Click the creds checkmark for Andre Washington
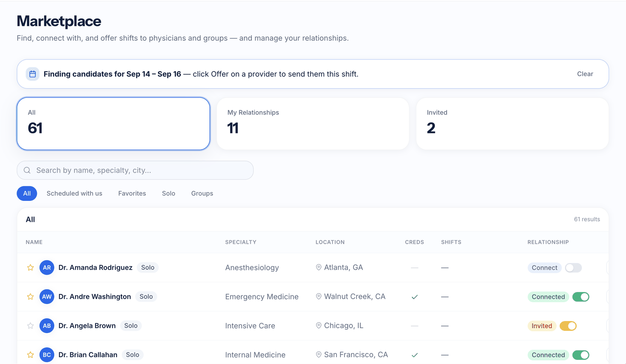 click(x=415, y=297)
